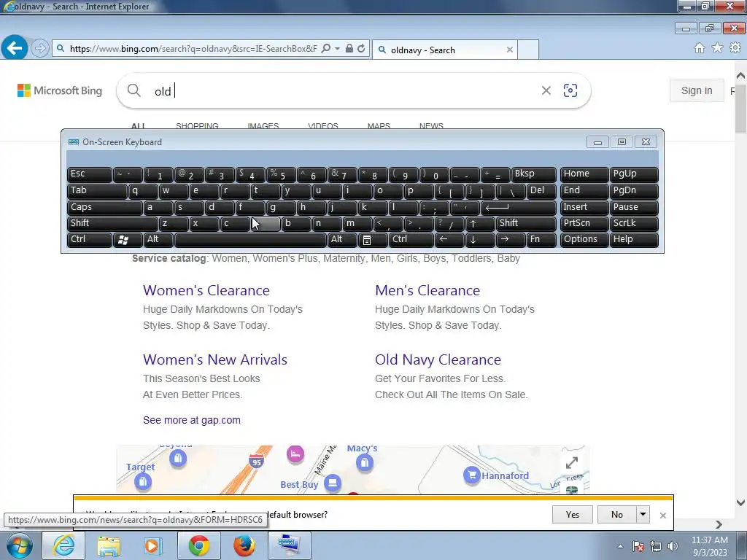Click Help on the On-Screen Keyboard
Screen dimensions: 747x560
click(634, 239)
